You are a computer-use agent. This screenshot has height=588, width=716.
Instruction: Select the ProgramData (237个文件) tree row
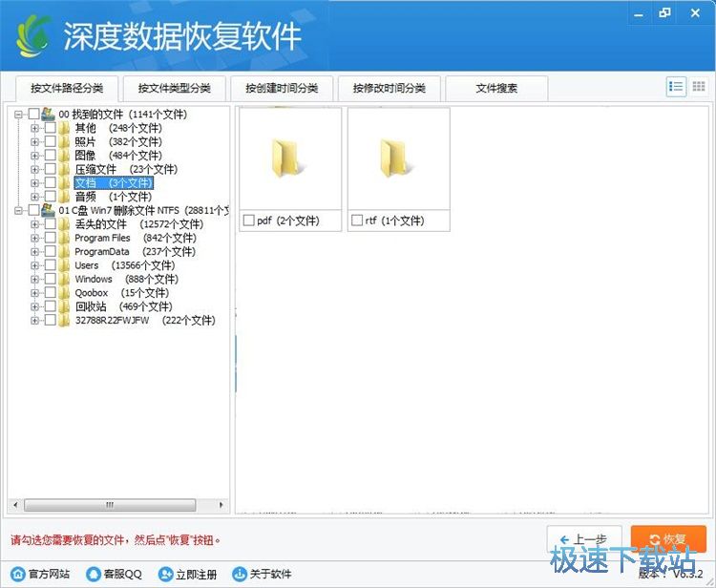click(136, 251)
